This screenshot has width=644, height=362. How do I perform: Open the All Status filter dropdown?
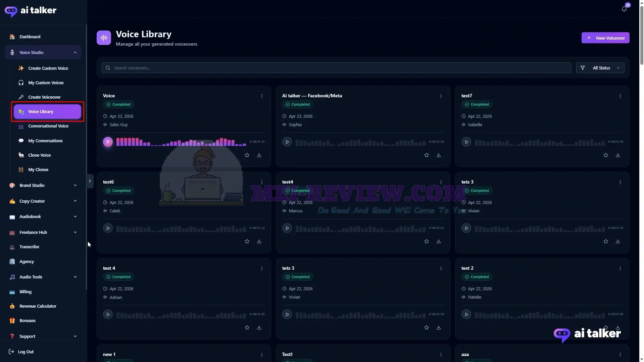[600, 68]
